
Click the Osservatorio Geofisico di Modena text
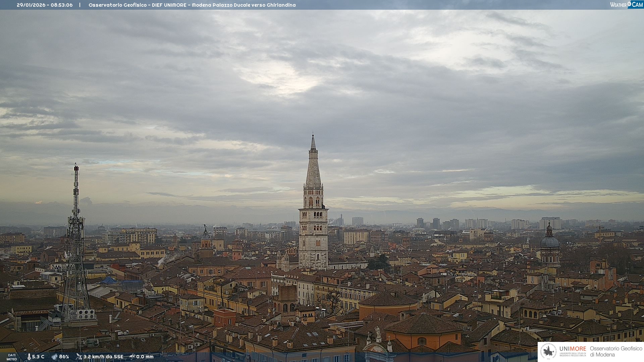point(616,352)
